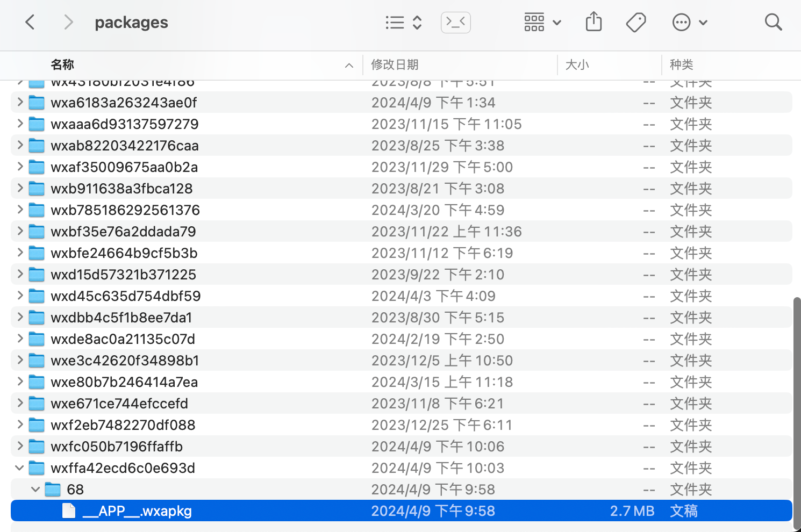Expand folder wxb785186292561376
Viewport: 801px width, 532px height.
[20, 210]
